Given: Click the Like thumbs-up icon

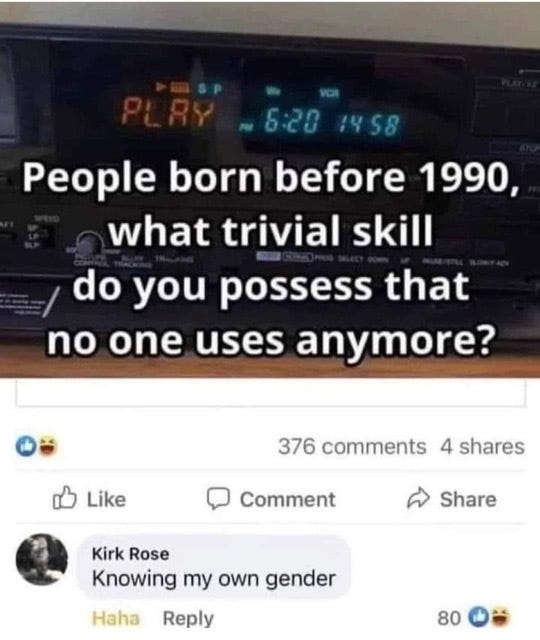Looking at the screenshot, I should click(x=64, y=498).
